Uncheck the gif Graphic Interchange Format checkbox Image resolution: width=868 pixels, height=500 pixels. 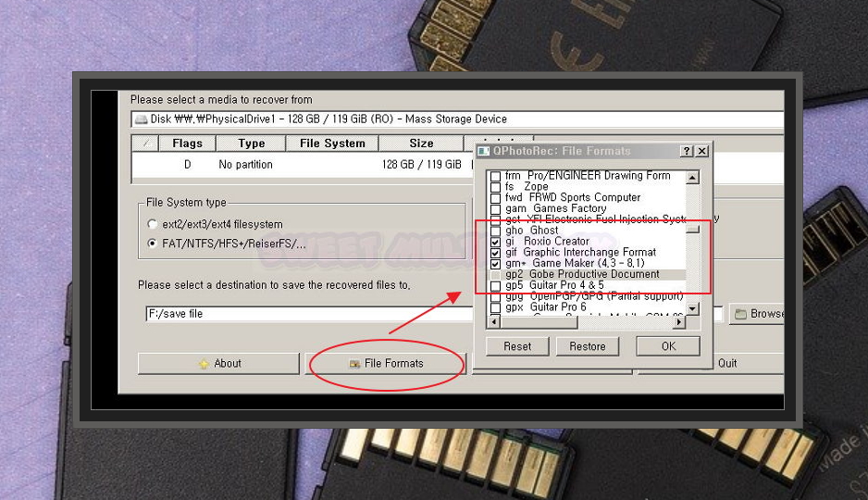(x=495, y=253)
